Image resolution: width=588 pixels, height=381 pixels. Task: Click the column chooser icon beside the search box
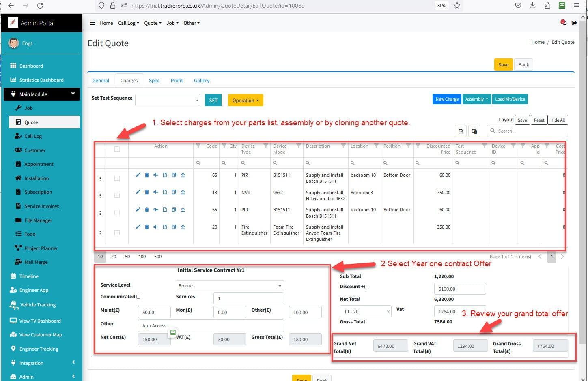474,131
